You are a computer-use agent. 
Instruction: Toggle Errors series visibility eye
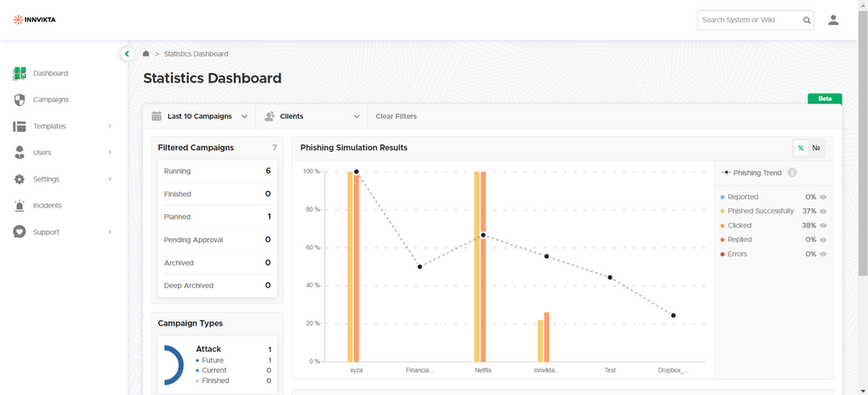tap(823, 254)
